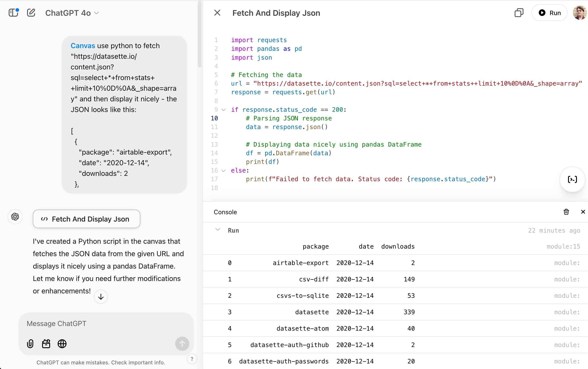
Task: Click the Canvas link in message
Action: 83,46
